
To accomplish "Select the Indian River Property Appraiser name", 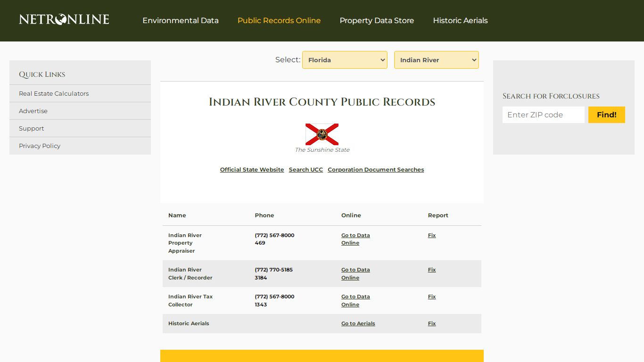I will (x=185, y=243).
